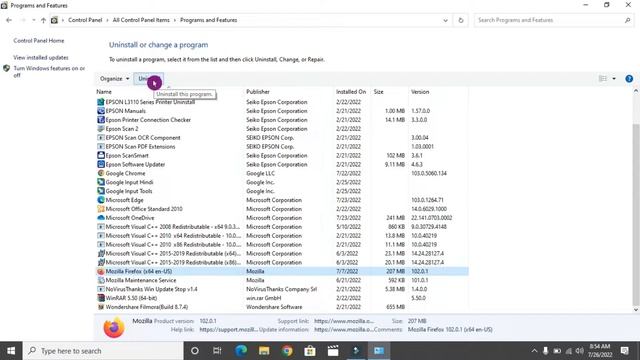The width and height of the screenshot is (640, 360).
Task: Show hidden system tray icons
Action: (534, 351)
